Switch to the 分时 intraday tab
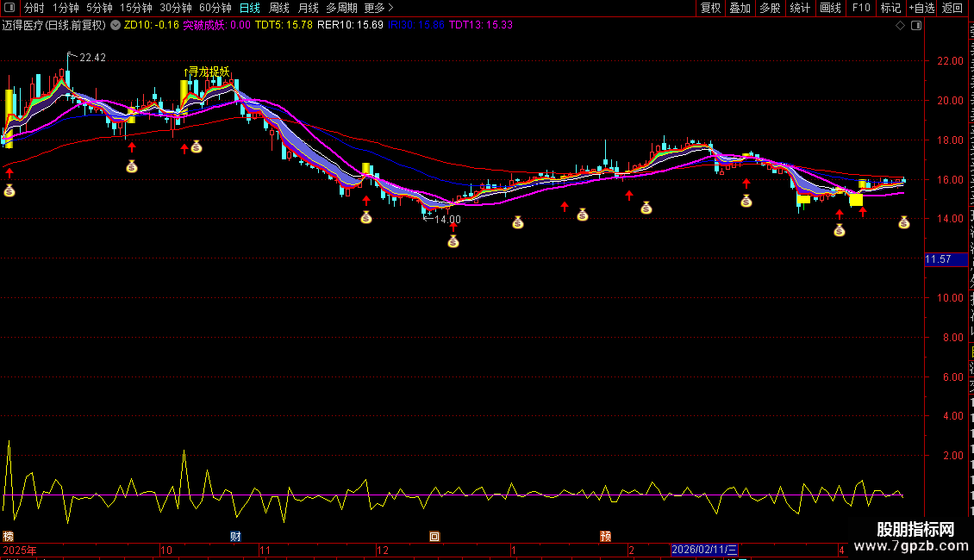974x560 pixels. click(34, 8)
